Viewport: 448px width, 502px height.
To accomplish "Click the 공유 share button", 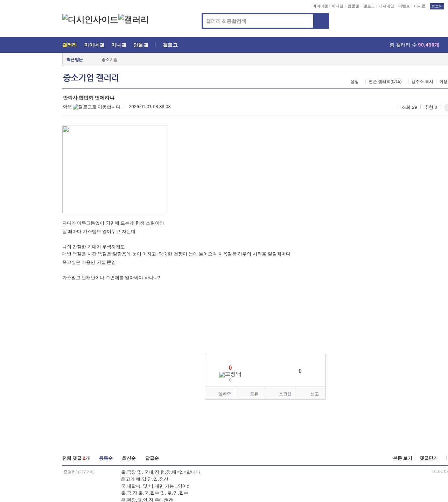I will pyautogui.click(x=250, y=394).
